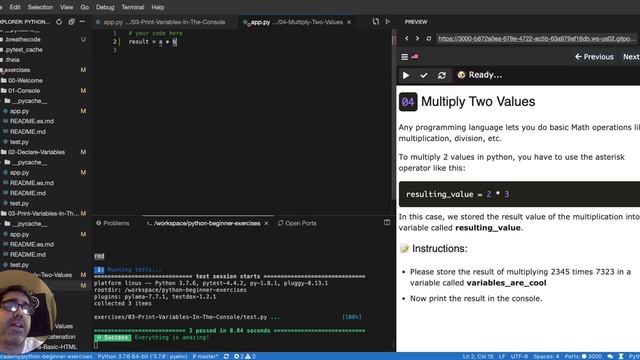Reset the exercise with refresh icon
Image resolution: width=640 pixels, height=360 pixels.
442,75
